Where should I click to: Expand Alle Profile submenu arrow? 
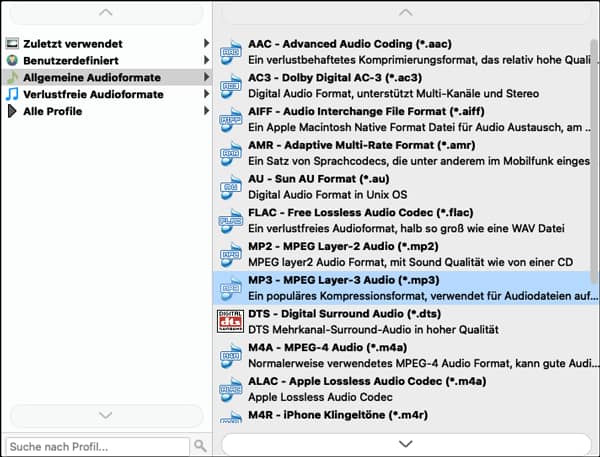(206, 111)
